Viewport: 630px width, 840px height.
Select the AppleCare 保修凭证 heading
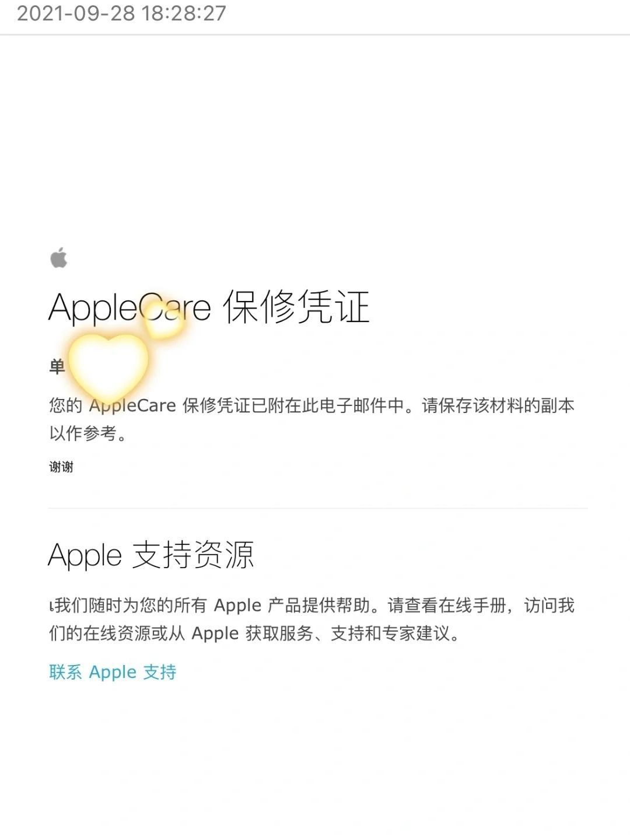point(209,307)
